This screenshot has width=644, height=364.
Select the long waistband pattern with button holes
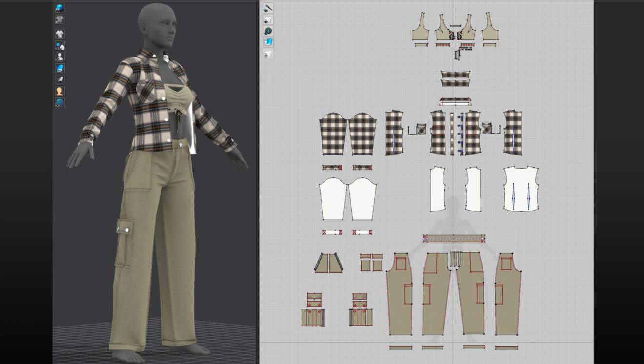[454, 238]
